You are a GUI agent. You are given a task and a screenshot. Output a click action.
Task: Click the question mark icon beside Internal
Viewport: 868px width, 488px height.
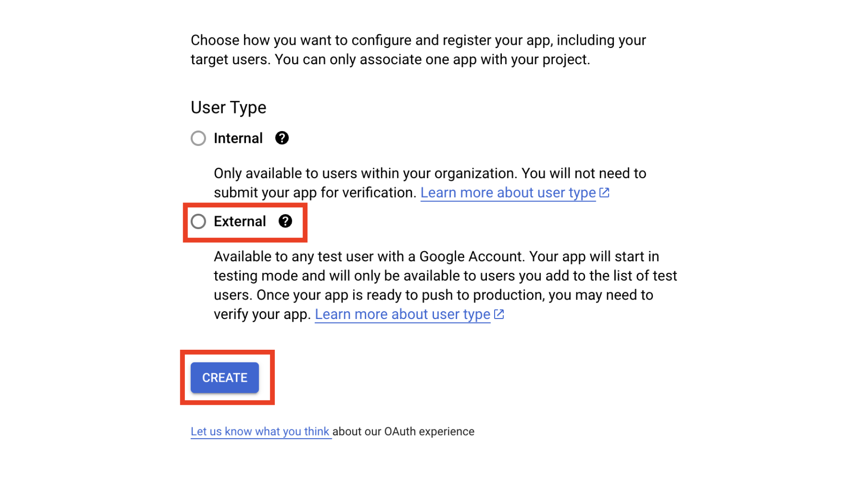pos(283,138)
